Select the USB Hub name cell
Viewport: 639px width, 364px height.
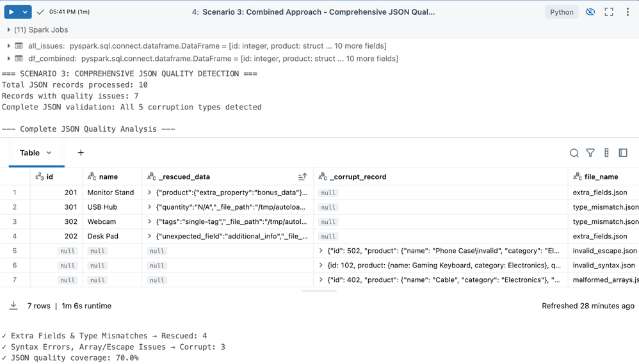[112, 207]
